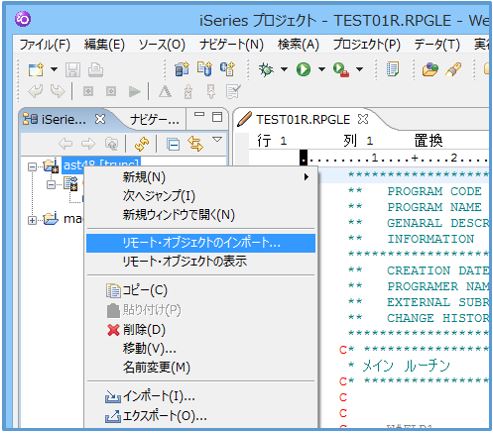The image size is (493, 433).
Task: Click the first server-with-star icon next to Print
Action: coord(182,69)
